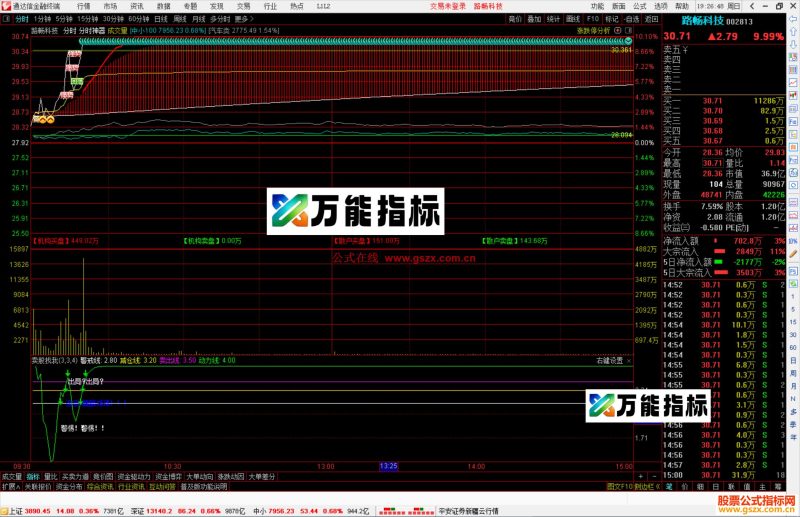
Task: Select the 大单差分 indicator tab
Action: point(262,477)
